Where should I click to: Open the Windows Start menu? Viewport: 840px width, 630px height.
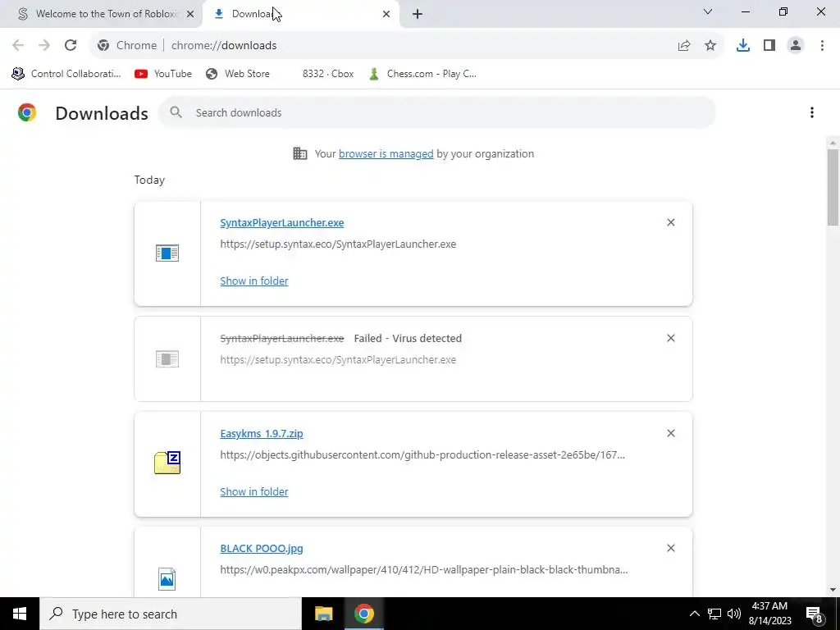pos(20,614)
